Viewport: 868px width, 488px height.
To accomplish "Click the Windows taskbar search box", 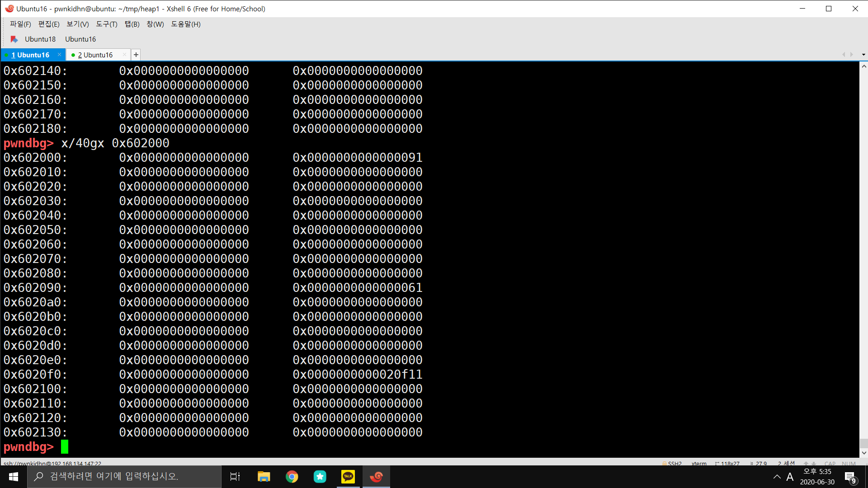I will (x=124, y=477).
